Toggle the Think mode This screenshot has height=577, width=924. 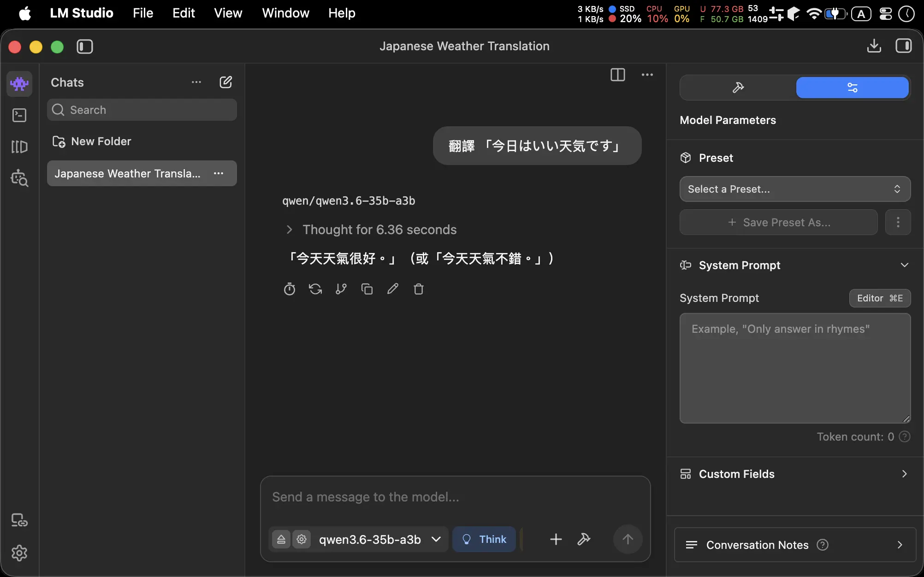[x=484, y=539]
